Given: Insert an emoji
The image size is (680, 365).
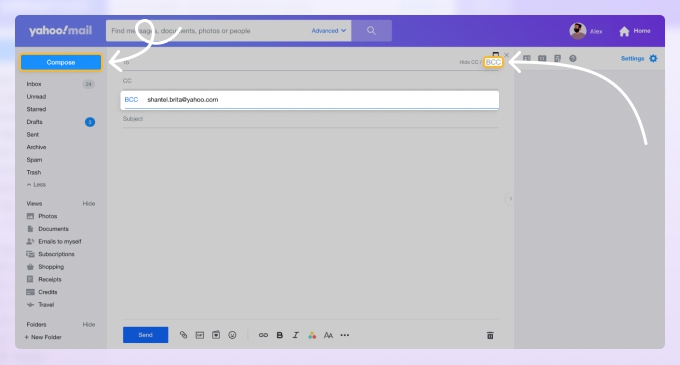Looking at the screenshot, I should [232, 335].
